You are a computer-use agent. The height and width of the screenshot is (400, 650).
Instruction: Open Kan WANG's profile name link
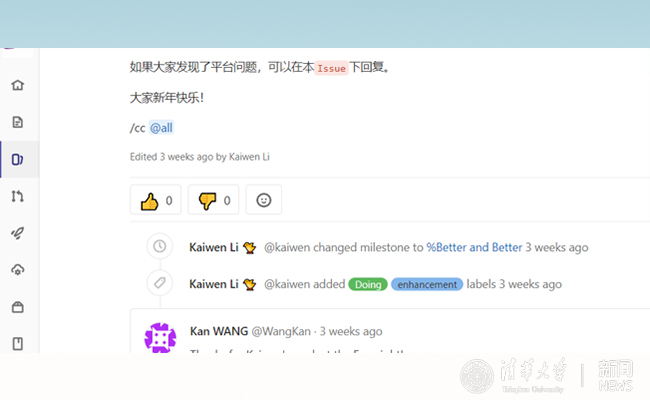tap(218, 331)
